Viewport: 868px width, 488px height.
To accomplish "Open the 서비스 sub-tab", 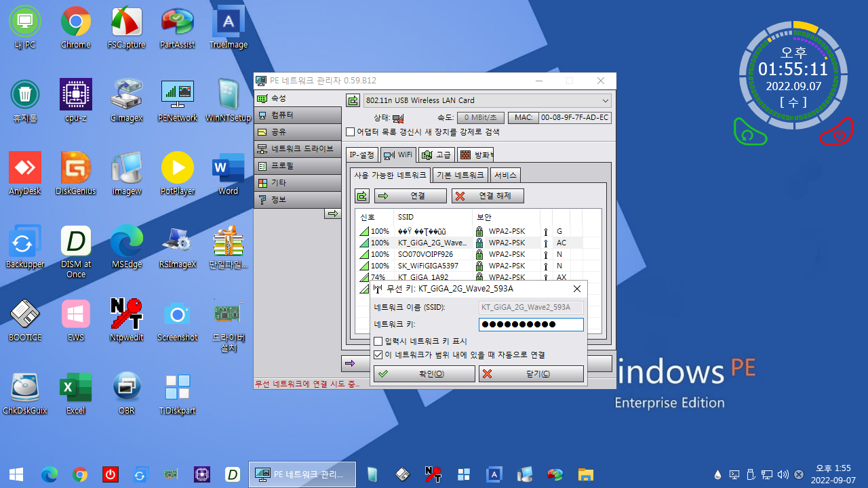I will coord(505,175).
